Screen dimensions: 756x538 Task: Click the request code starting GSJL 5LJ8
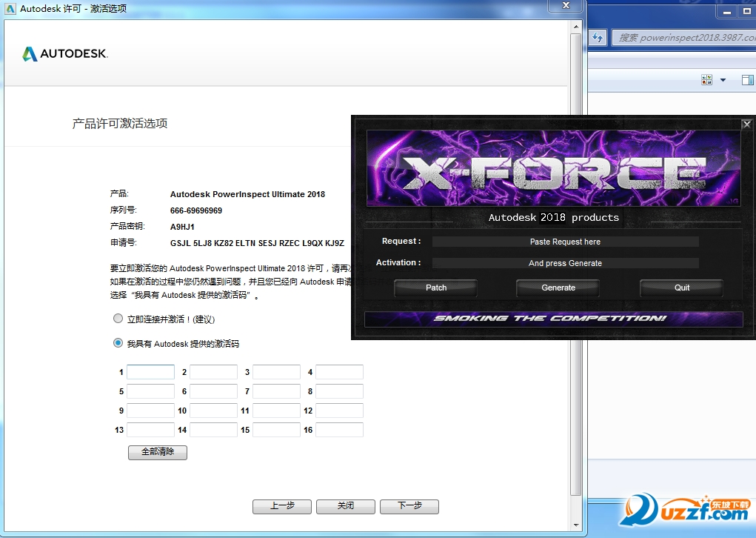point(257,243)
